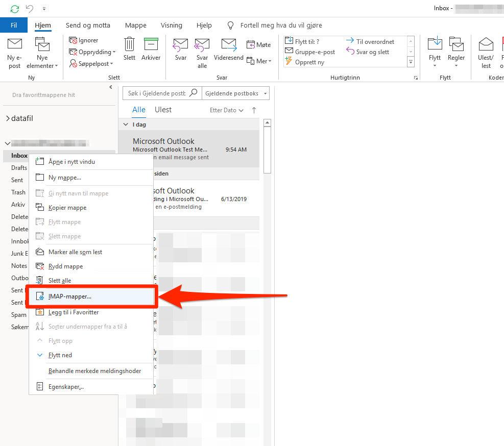Click the Møte meeting reply button
This screenshot has height=446, width=504.
tap(259, 45)
